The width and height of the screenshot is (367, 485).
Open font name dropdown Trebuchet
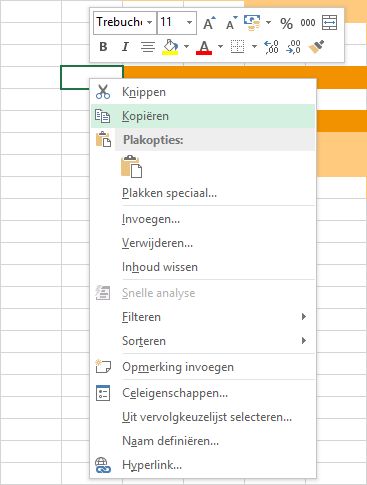pyautogui.click(x=149, y=23)
